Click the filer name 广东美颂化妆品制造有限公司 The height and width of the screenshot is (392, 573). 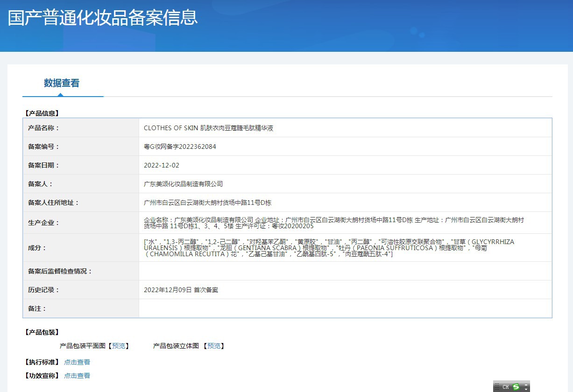point(184,184)
